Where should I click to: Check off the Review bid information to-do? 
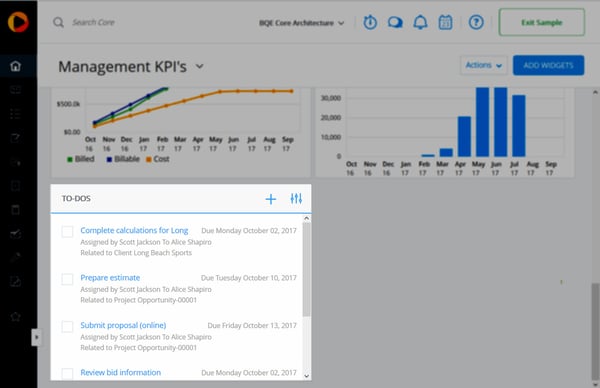(x=67, y=373)
